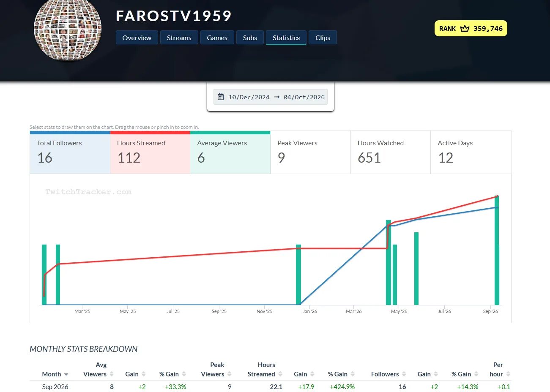Screen dimensions: 550x392
Task: Sort by Hours Streamed column
Action: coord(265,370)
